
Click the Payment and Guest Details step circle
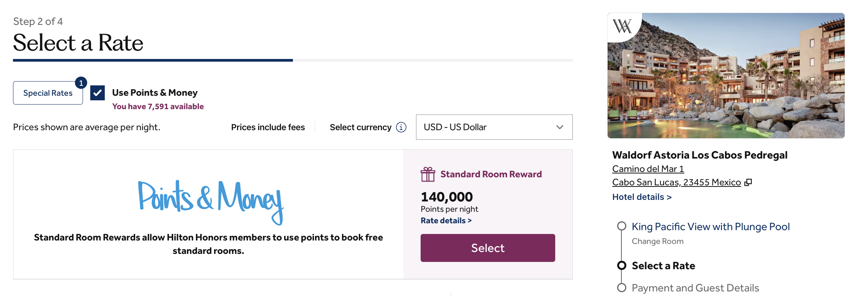[622, 288]
